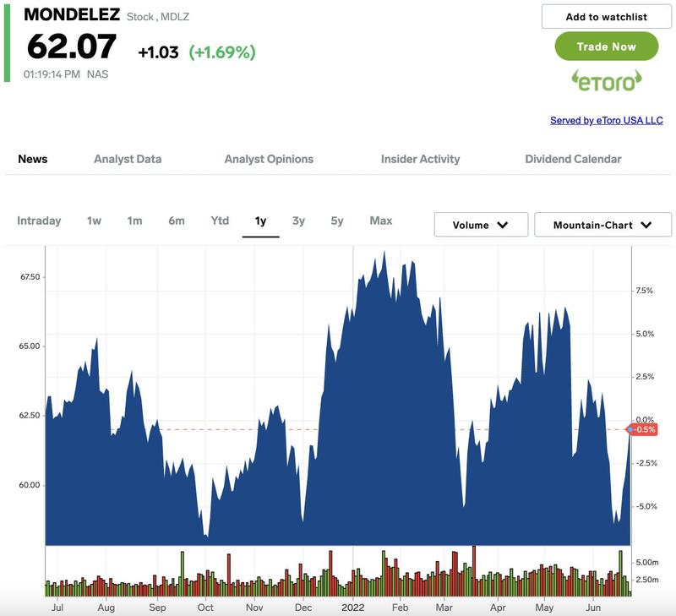The width and height of the screenshot is (676, 616).
Task: Click the Add to watchlist button
Action: coord(606,17)
